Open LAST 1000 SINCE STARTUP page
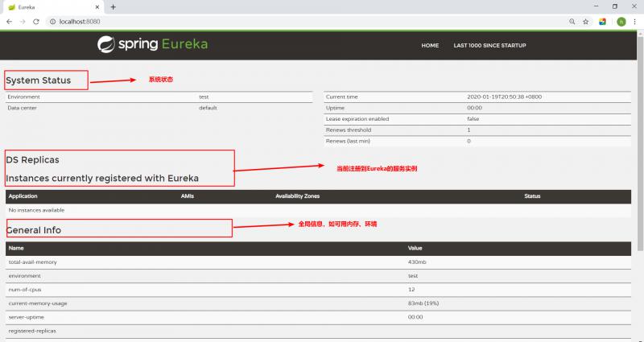Viewport: 644px width, 342px height. 489,45
